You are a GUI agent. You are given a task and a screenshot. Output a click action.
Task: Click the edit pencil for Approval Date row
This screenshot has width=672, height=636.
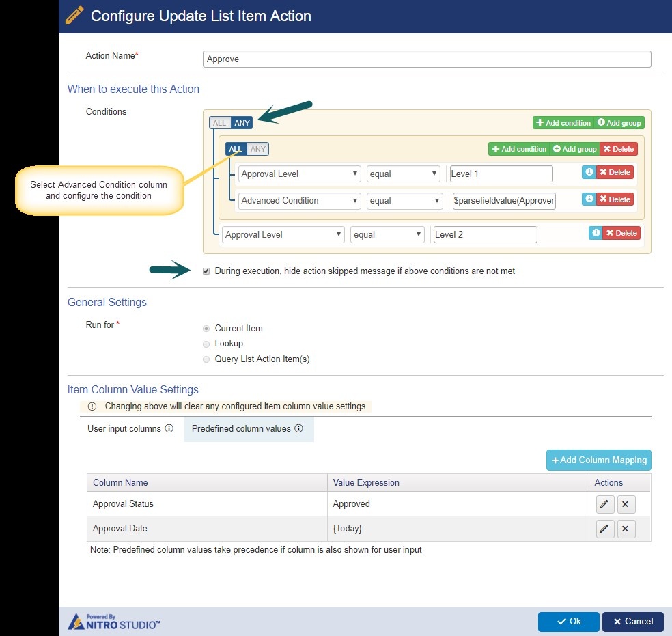click(605, 529)
